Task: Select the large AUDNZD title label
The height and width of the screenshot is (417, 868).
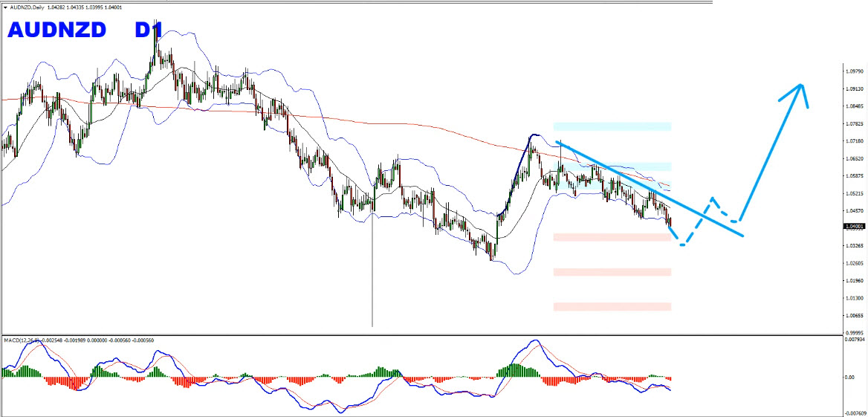Action: pos(57,31)
